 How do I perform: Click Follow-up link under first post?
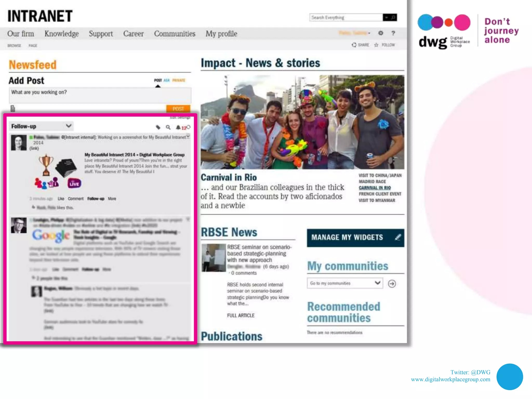coord(96,199)
